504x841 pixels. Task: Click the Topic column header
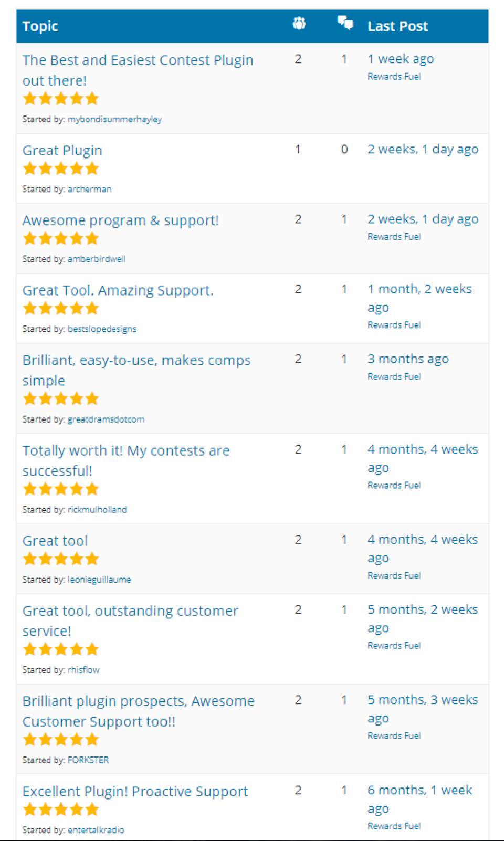click(40, 26)
